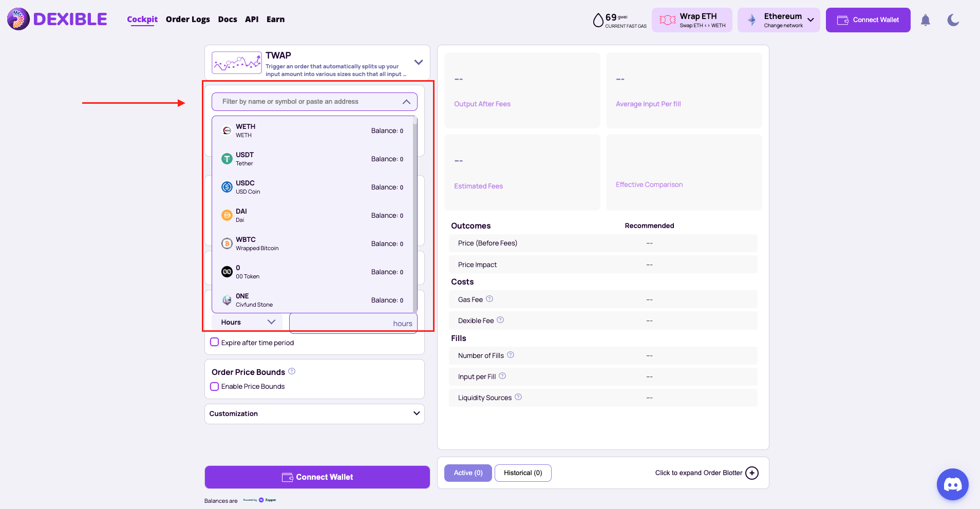Viewport: 980px width, 509px height.
Task: Open Liquidity Sources help icon
Action: pos(518,397)
